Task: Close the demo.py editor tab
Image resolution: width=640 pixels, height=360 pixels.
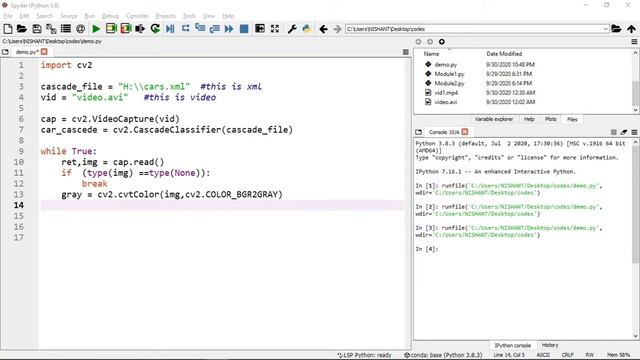Action: click(44, 52)
